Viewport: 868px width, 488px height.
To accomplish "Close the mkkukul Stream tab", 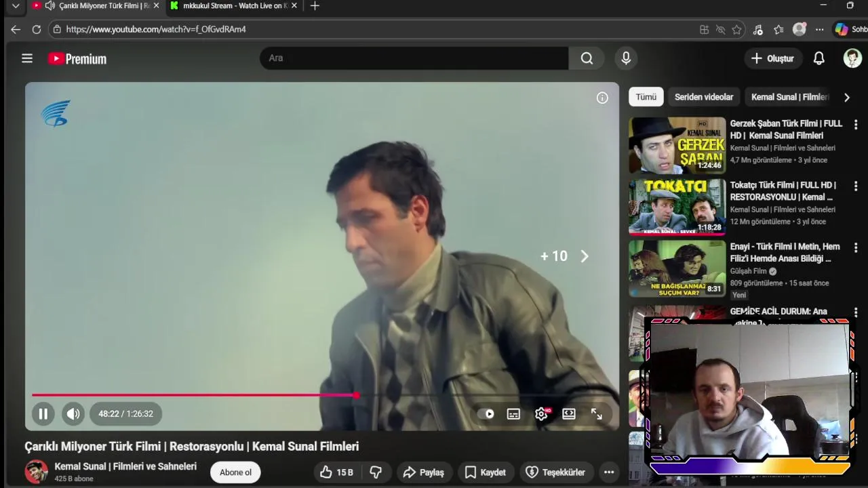I will tap(294, 5).
